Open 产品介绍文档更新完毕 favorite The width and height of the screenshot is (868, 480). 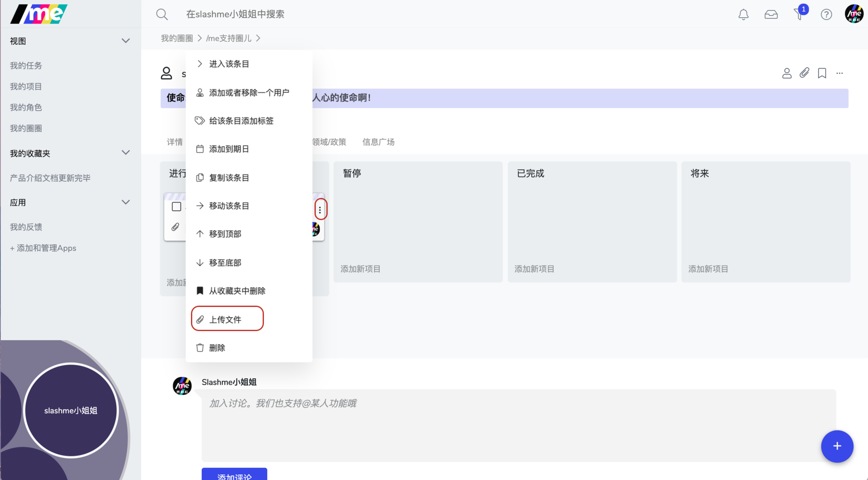pos(50,178)
